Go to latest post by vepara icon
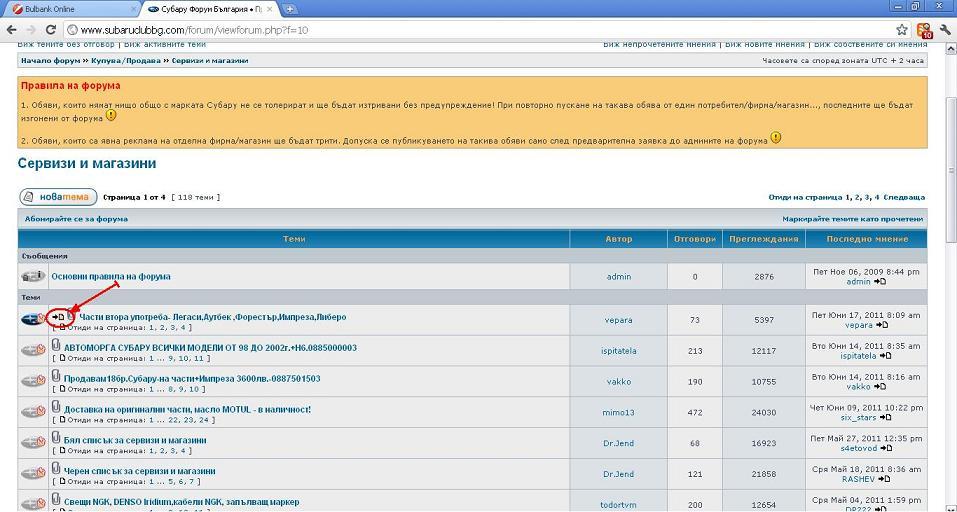The height and width of the screenshot is (512, 957). (x=882, y=325)
